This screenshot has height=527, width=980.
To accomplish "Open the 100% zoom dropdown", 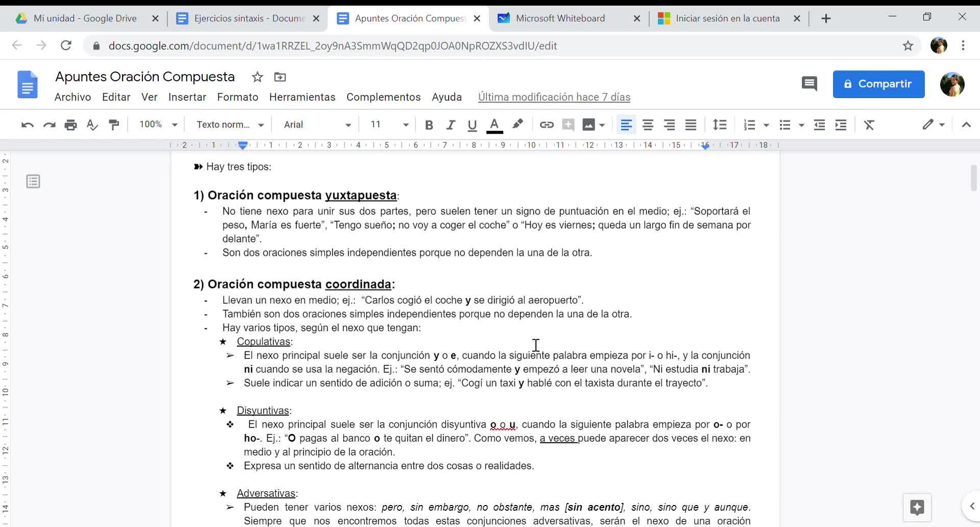I will pyautogui.click(x=158, y=125).
